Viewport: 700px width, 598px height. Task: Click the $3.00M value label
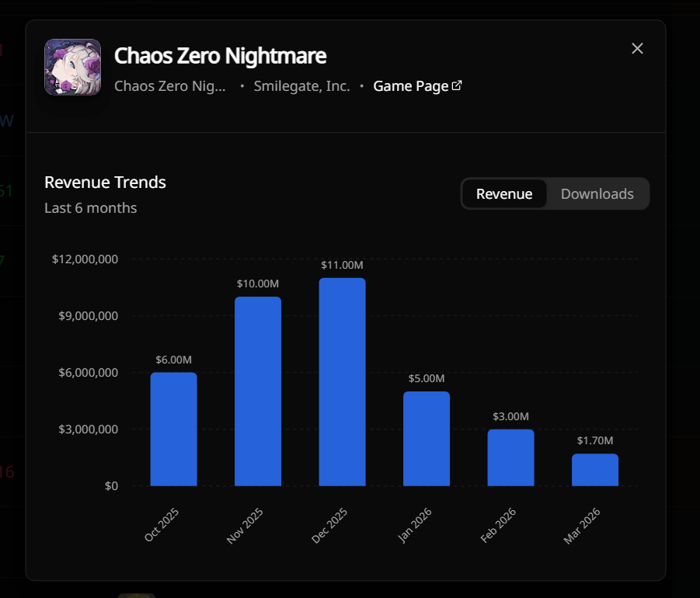510,416
